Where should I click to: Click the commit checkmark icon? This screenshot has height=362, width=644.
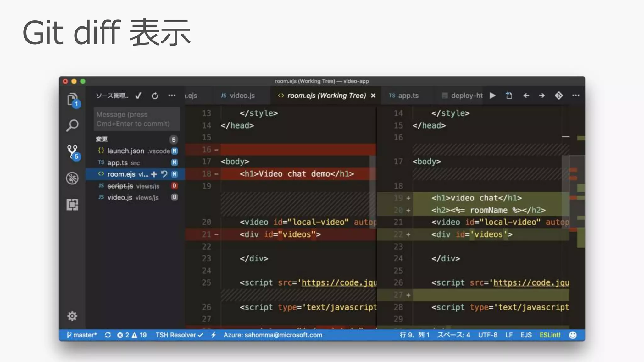point(138,96)
